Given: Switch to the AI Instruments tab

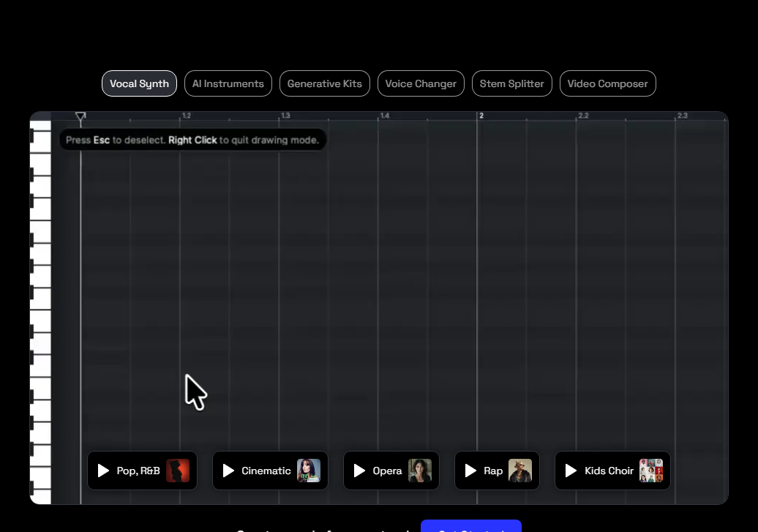Looking at the screenshot, I should click(228, 83).
